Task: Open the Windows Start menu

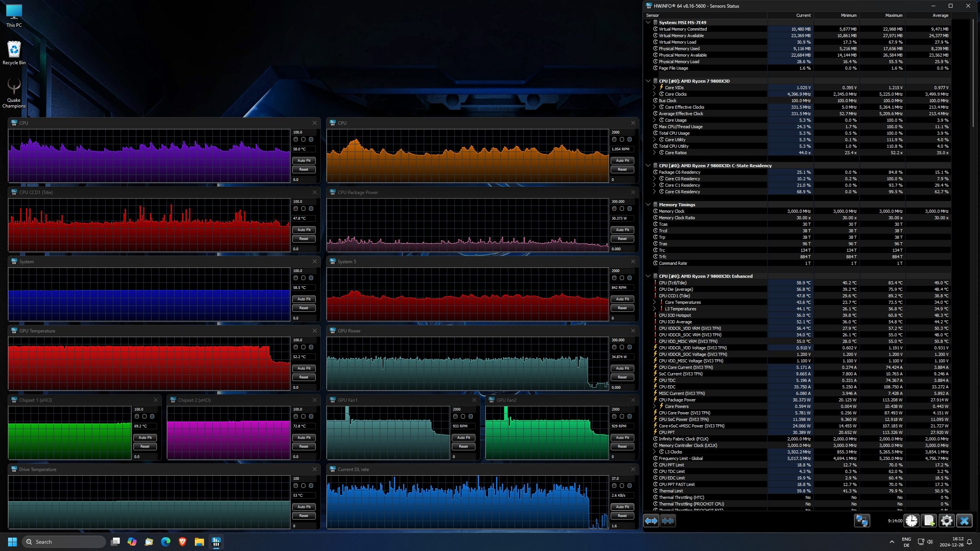Action: point(12,542)
